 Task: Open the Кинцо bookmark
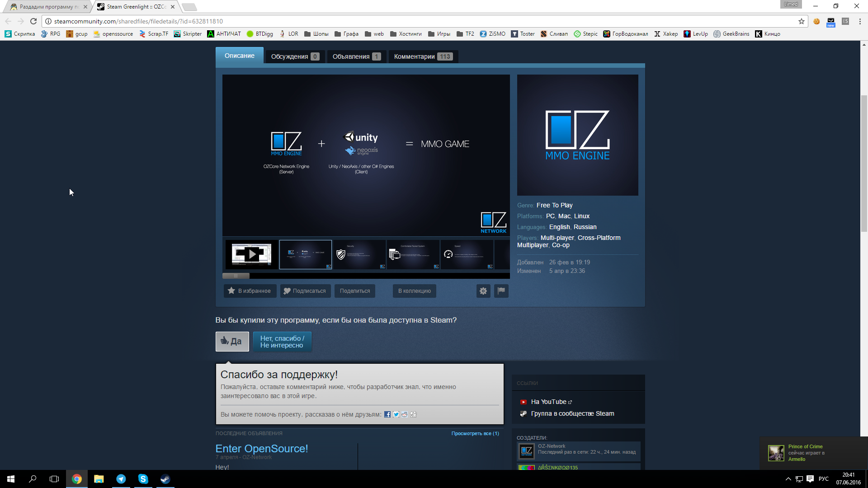click(x=768, y=34)
